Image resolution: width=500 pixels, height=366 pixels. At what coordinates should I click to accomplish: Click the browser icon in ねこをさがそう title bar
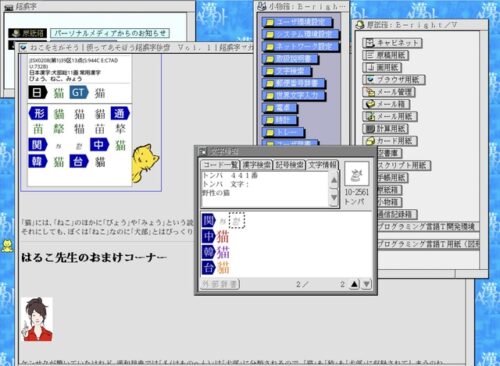(23, 48)
